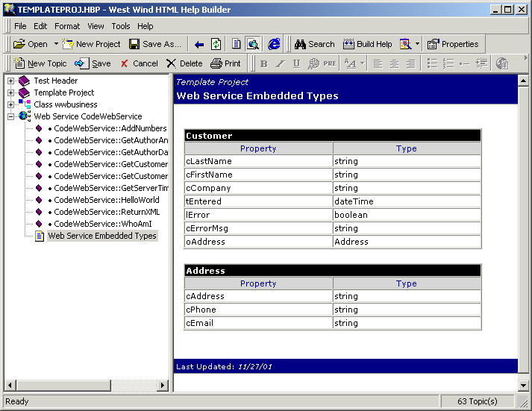This screenshot has width=532, height=411.
Task: Insert horizontal rule
Action: 465,63
